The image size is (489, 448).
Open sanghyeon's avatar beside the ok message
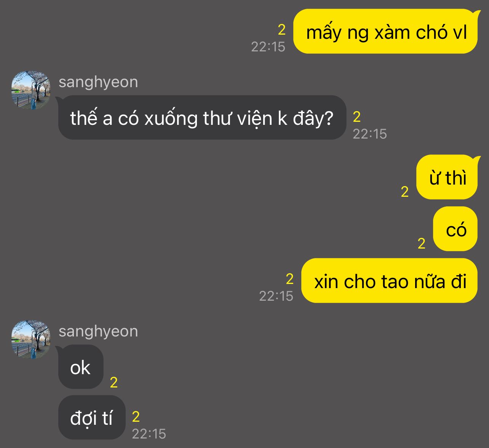(30, 340)
